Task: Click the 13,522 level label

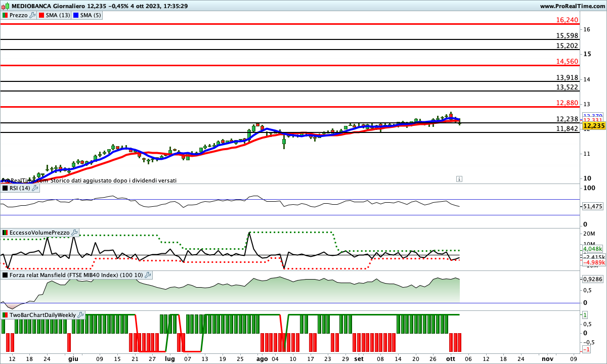Action: (567, 87)
